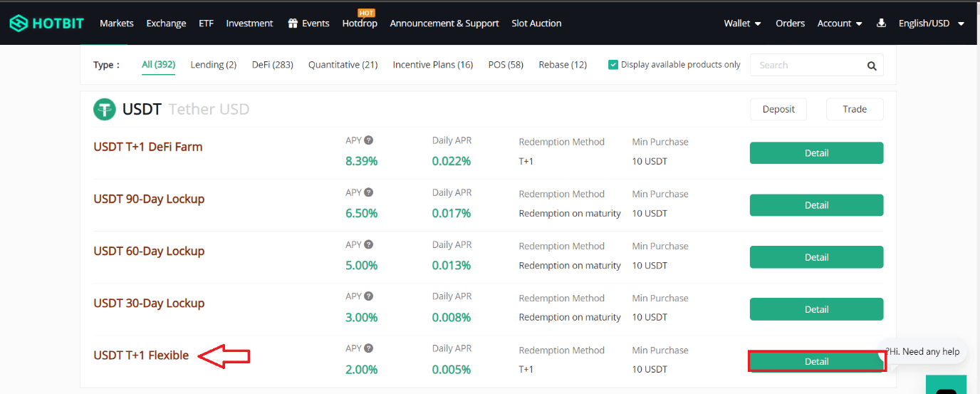The height and width of the screenshot is (394, 980).
Task: Click the Events gift icon
Action: pos(293,23)
